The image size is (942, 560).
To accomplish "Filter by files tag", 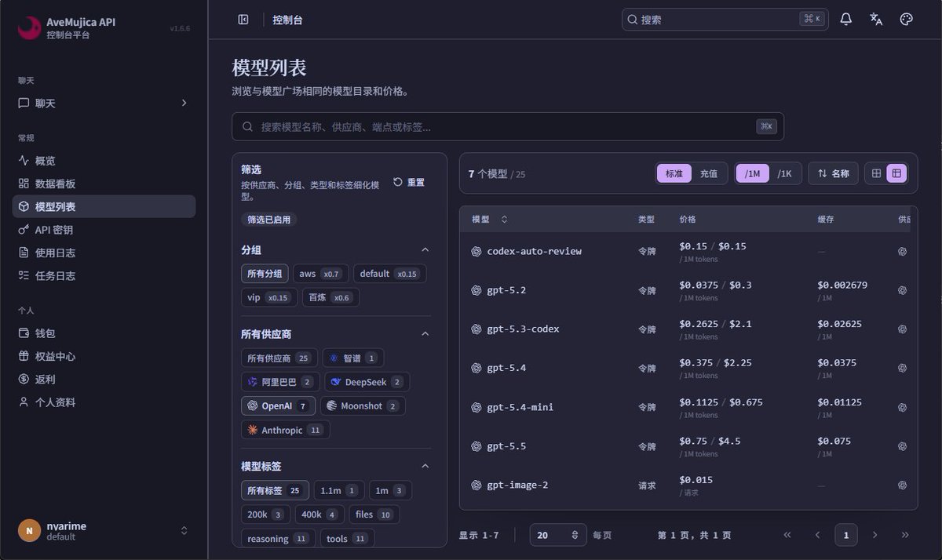I will coord(374,515).
